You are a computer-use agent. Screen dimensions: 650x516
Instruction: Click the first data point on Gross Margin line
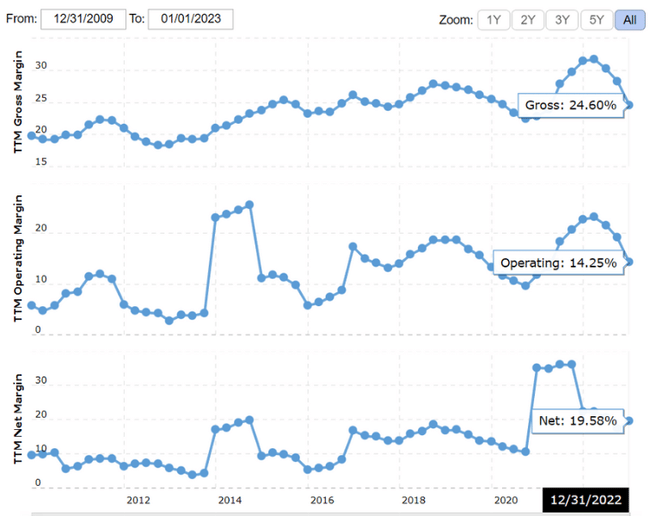(x=30, y=136)
